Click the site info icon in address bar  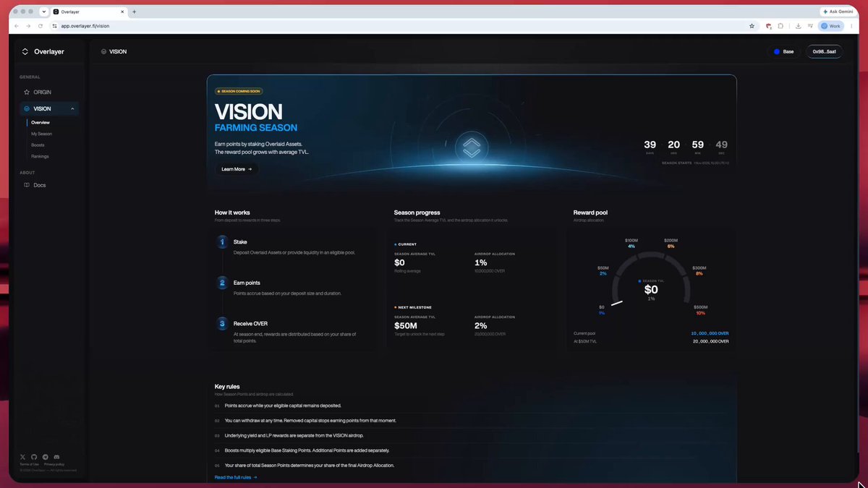point(54,26)
